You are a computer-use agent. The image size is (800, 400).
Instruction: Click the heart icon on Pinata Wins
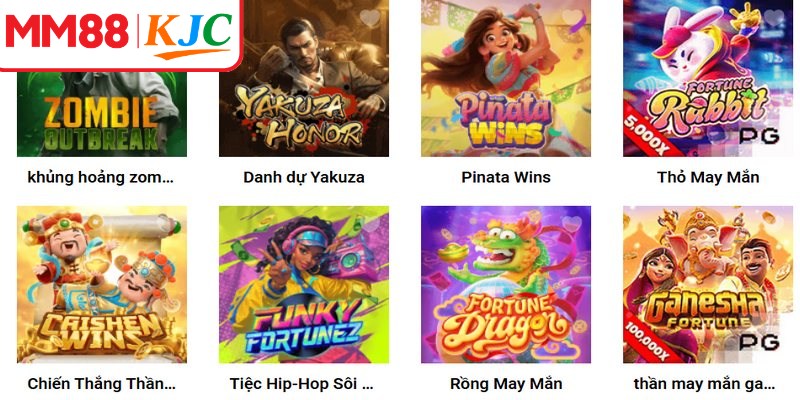pos(571,18)
